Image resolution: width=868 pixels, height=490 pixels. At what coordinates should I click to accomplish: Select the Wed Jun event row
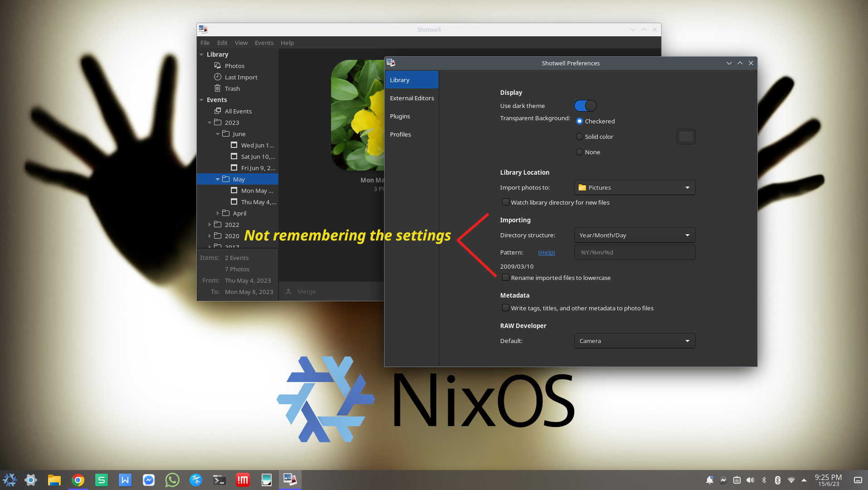click(x=238, y=145)
